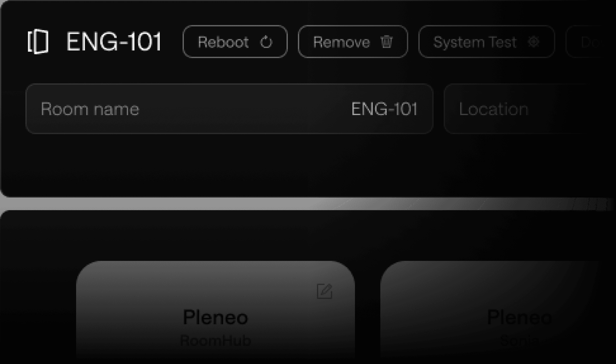This screenshot has height=364, width=616.
Task: Click the room door icon beside ENG-101
Action: [x=38, y=41]
